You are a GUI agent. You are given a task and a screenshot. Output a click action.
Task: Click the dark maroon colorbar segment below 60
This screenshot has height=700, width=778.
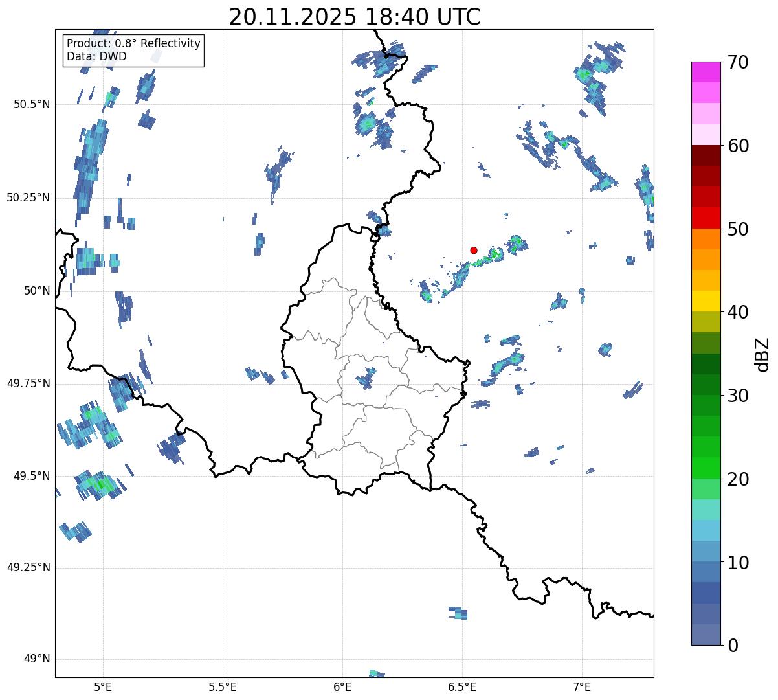click(706, 155)
